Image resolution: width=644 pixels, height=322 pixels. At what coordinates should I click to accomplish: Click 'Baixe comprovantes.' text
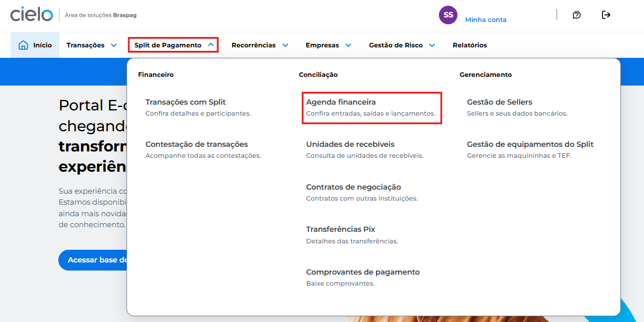point(340,284)
